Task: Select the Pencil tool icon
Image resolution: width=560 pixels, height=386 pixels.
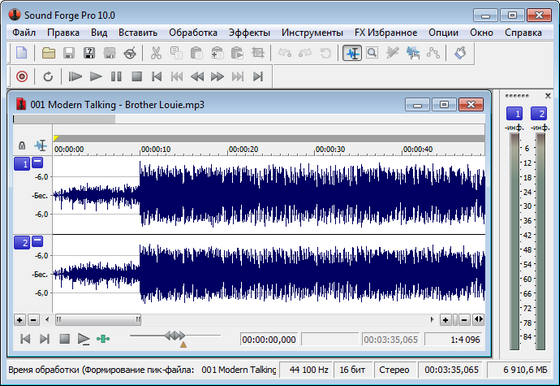Action: [x=392, y=53]
